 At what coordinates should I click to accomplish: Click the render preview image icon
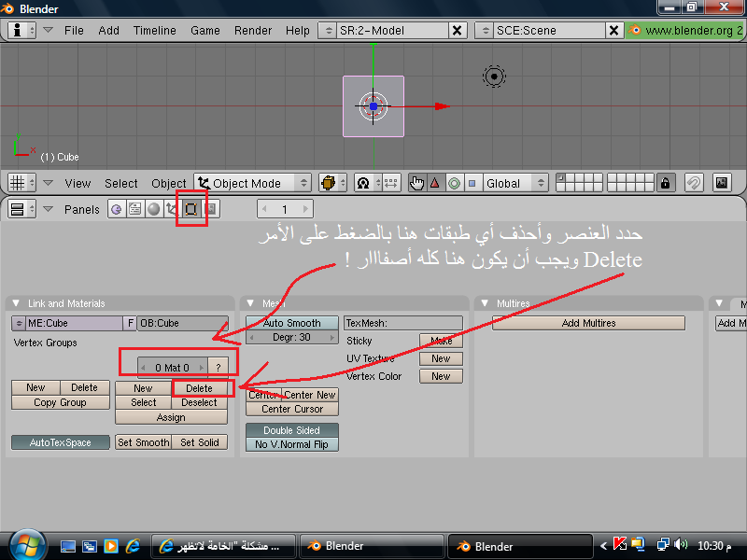721,183
